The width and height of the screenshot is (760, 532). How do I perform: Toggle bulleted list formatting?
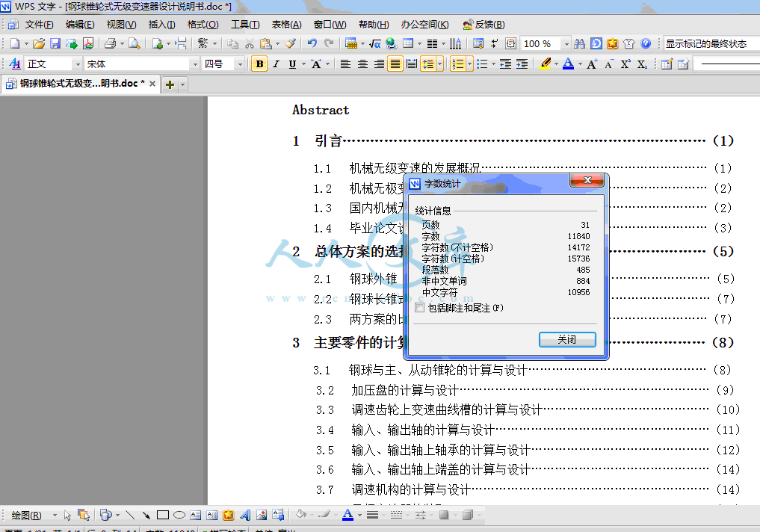(x=482, y=64)
